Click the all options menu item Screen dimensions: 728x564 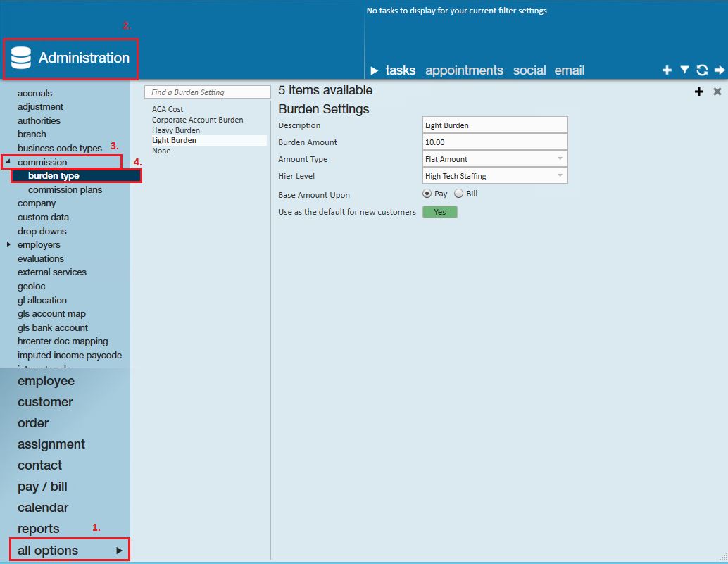tap(69, 550)
